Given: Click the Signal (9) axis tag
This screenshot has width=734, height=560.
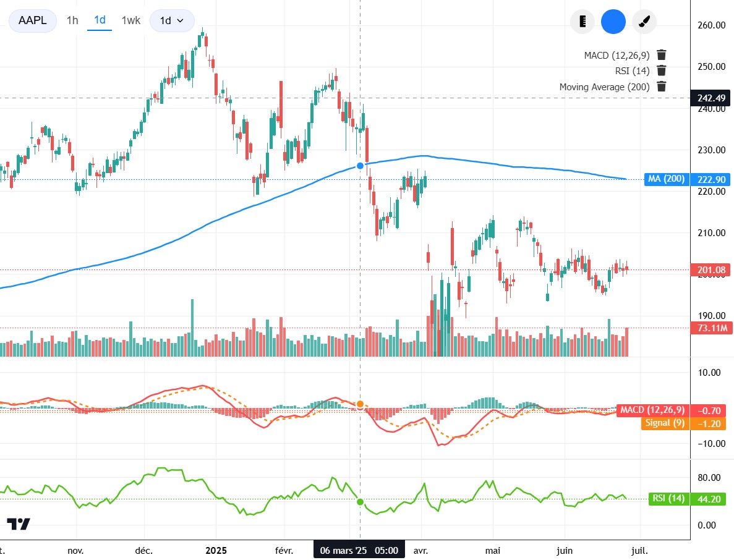Looking at the screenshot, I should pos(665,423).
